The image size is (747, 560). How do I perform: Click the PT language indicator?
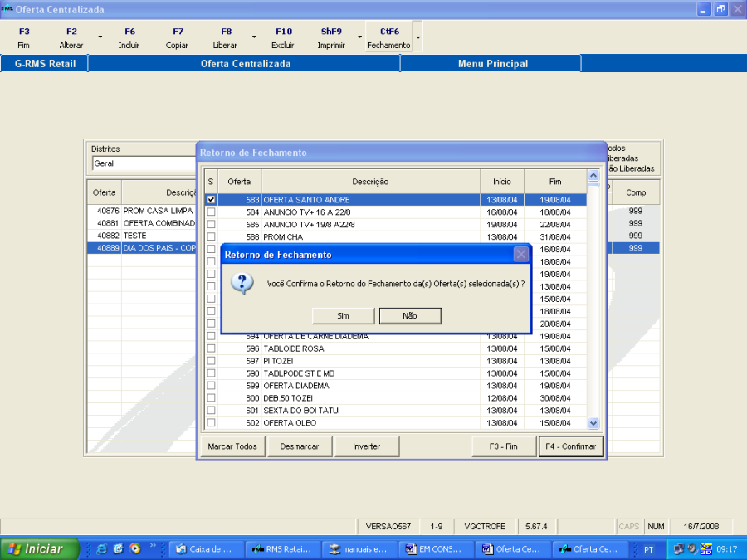648,549
